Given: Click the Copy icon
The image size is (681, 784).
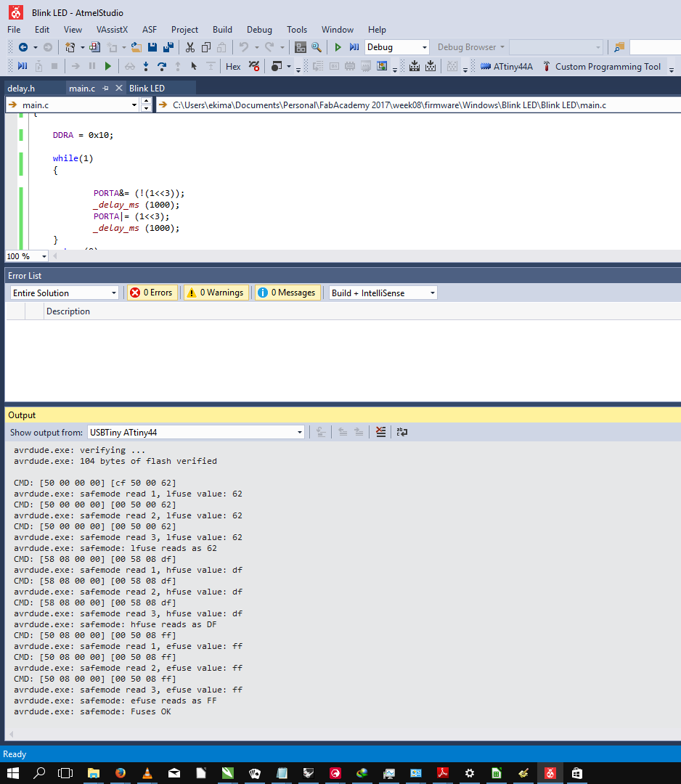Looking at the screenshot, I should pos(206,47).
